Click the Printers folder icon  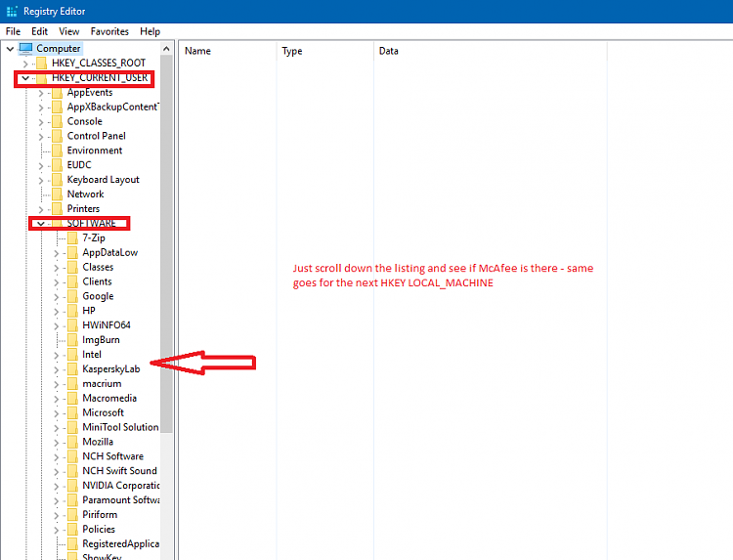click(57, 208)
